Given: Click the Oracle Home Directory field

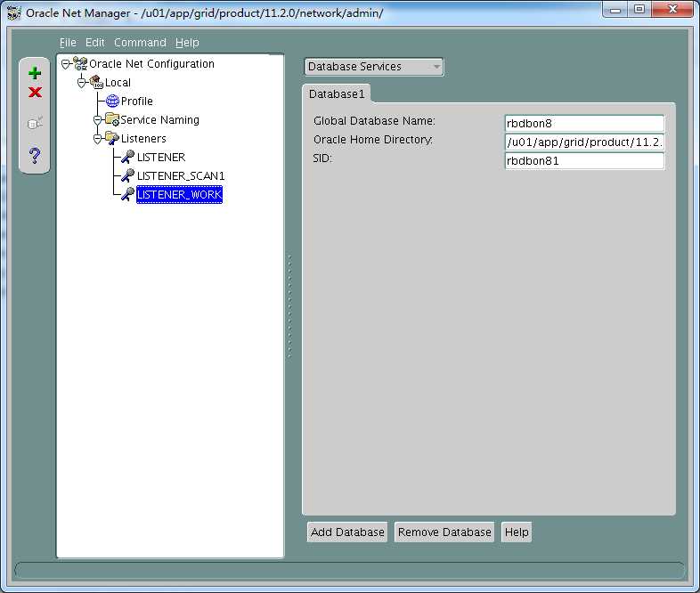Looking at the screenshot, I should point(584,142).
